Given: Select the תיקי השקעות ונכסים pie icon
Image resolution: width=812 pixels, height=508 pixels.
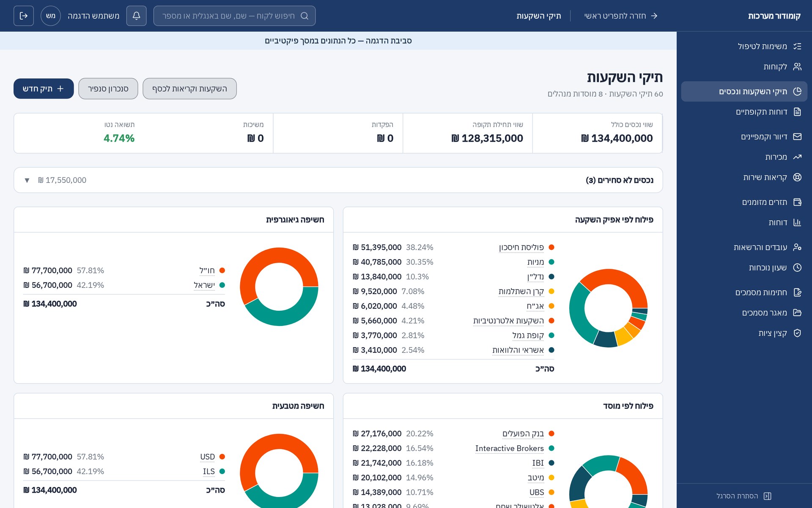Looking at the screenshot, I should (x=797, y=91).
